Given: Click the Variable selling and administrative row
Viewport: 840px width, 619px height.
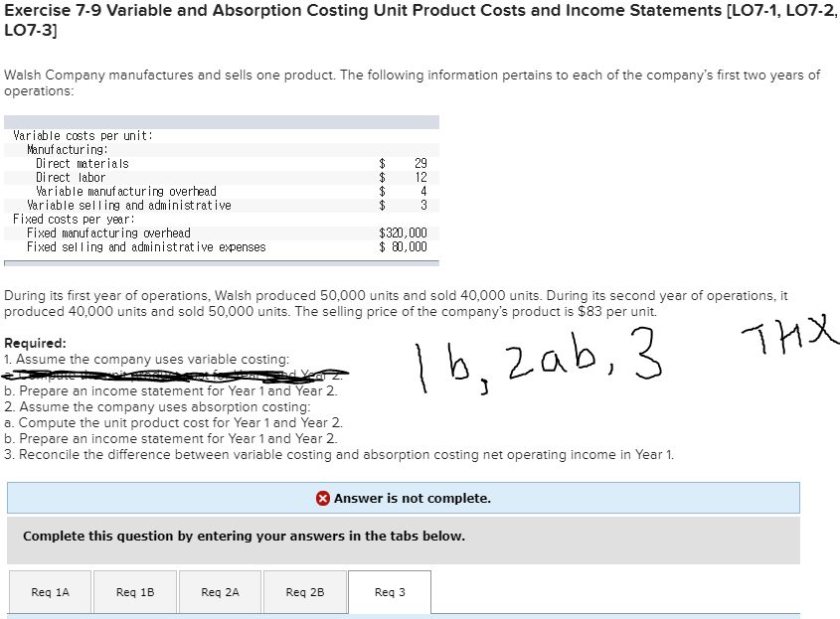Looking at the screenshot, I should pos(129,205).
